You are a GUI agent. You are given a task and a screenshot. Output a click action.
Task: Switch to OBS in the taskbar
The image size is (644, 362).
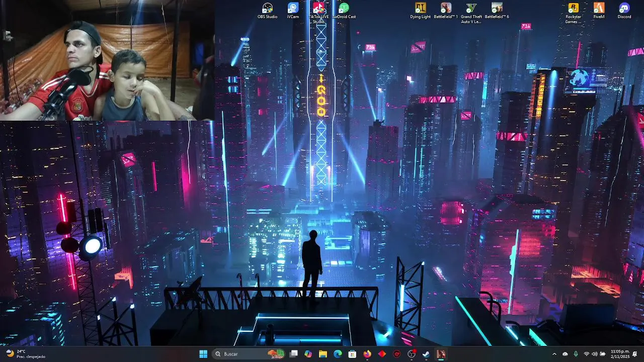[x=412, y=354]
